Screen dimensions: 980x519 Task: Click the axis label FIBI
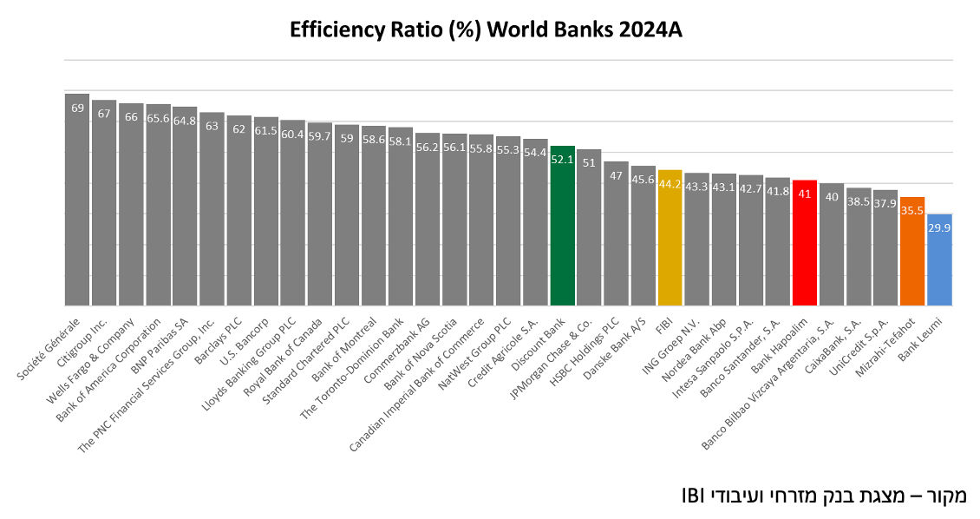tap(665, 326)
